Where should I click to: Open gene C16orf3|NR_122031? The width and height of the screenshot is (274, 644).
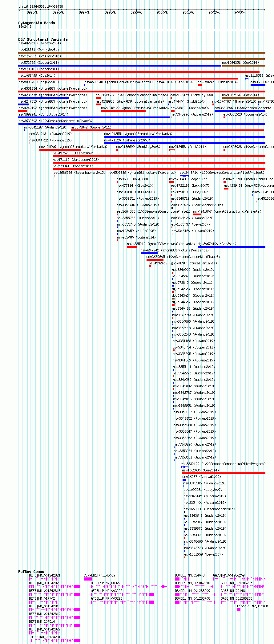(x=253, y=606)
